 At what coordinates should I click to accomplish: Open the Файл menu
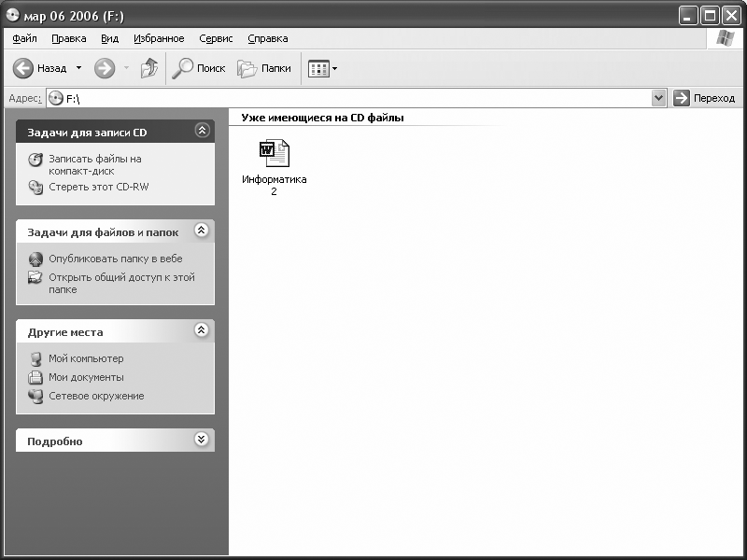(x=25, y=38)
